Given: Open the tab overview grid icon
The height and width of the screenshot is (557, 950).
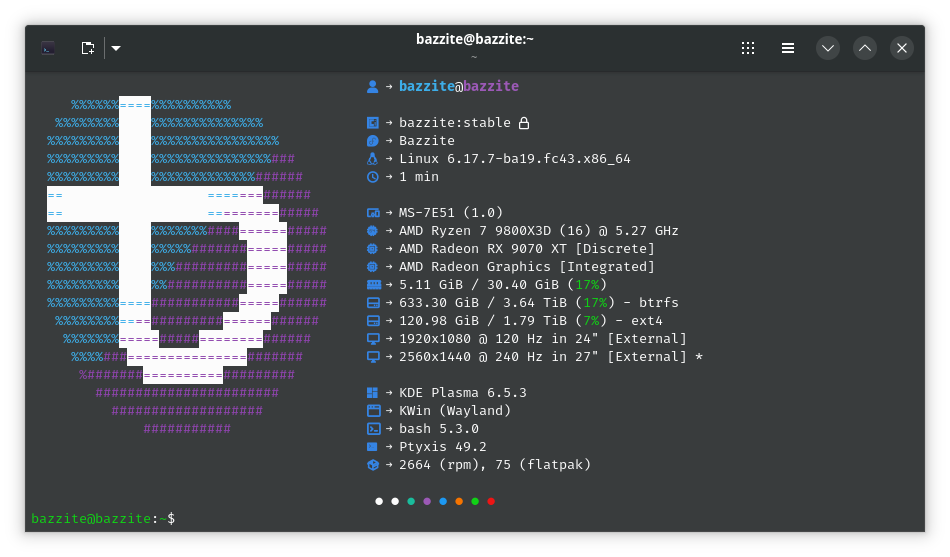Looking at the screenshot, I should [748, 48].
